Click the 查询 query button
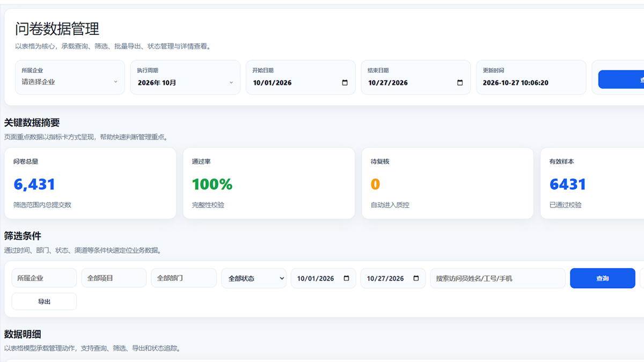The height and width of the screenshot is (362, 644). pos(603,278)
